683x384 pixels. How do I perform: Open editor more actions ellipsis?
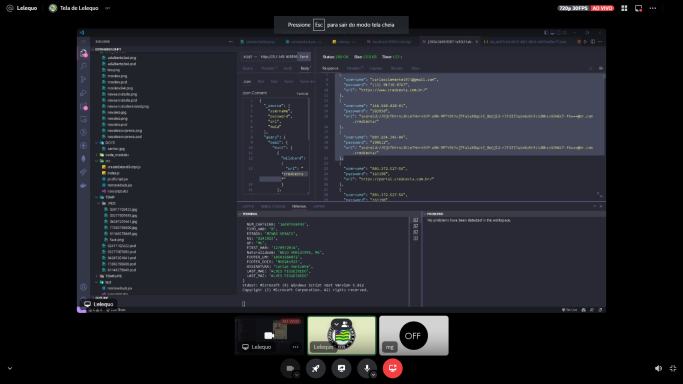[x=600, y=42]
